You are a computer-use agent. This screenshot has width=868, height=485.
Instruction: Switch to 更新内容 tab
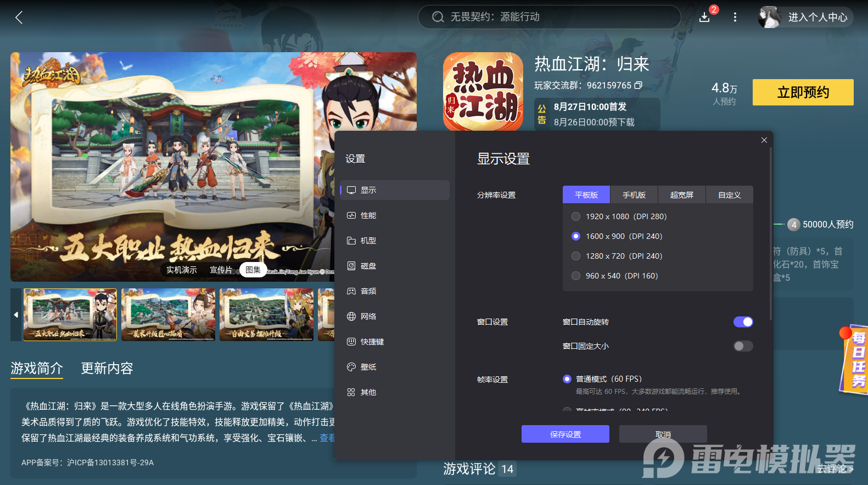(107, 368)
